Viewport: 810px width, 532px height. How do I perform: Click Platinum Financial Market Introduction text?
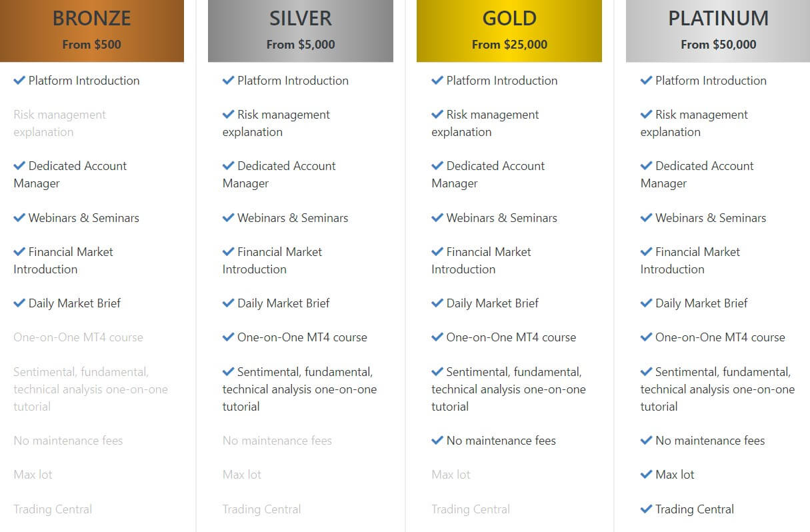(690, 261)
